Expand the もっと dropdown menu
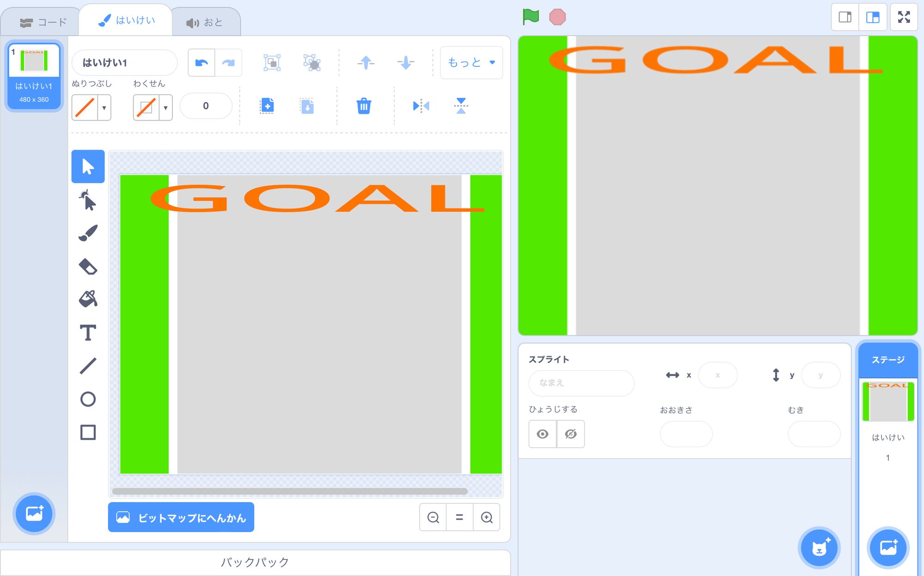The height and width of the screenshot is (576, 924). (471, 62)
